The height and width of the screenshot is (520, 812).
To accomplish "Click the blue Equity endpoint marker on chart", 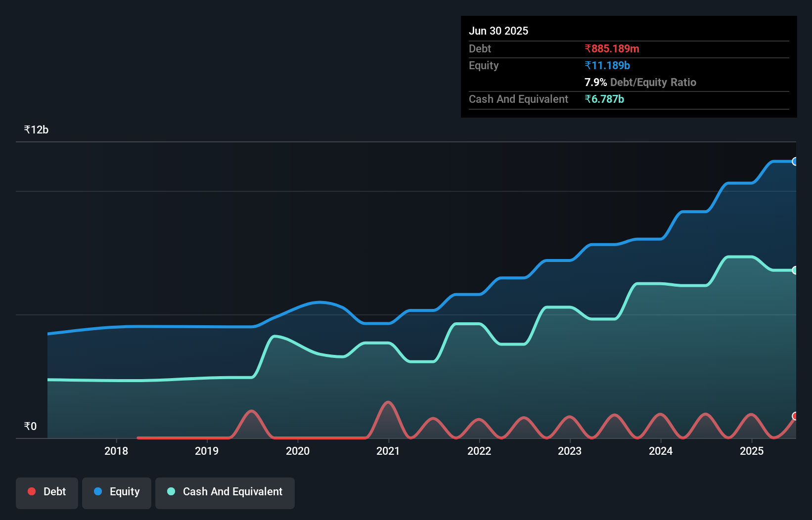I will pos(795,161).
